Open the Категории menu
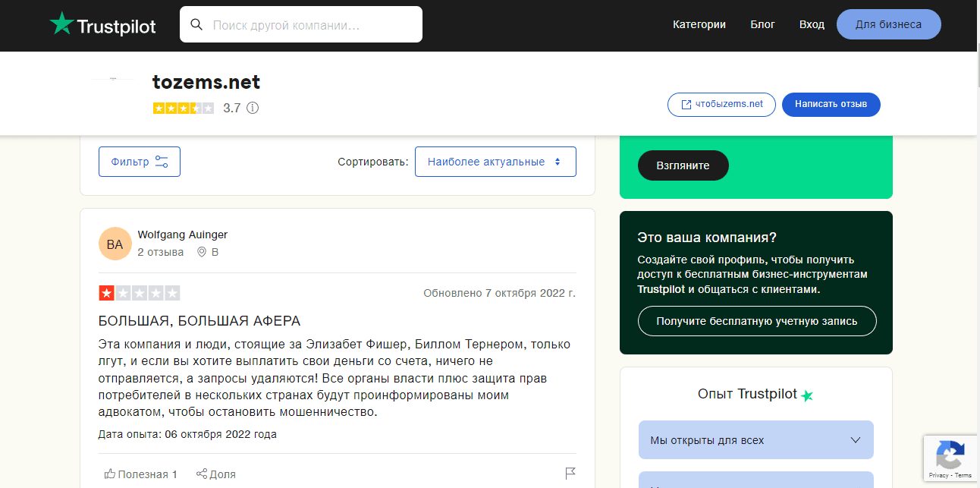980x488 pixels. (699, 24)
